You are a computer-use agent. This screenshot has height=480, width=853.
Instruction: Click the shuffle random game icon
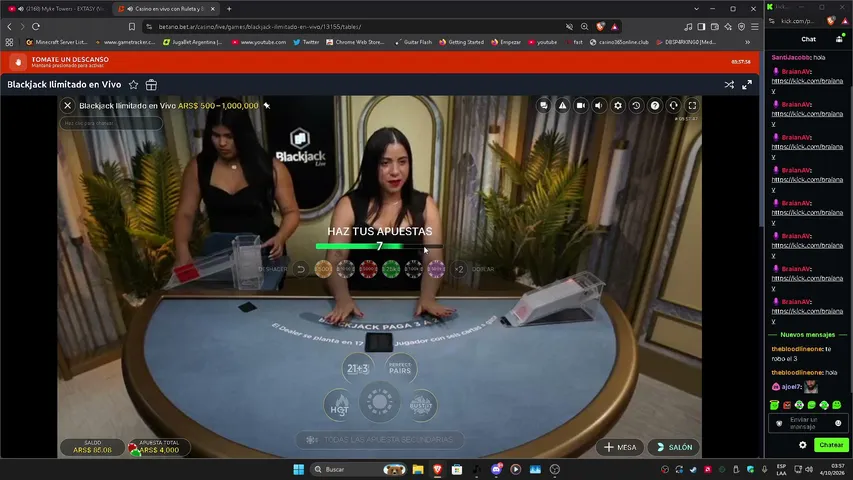[729, 85]
